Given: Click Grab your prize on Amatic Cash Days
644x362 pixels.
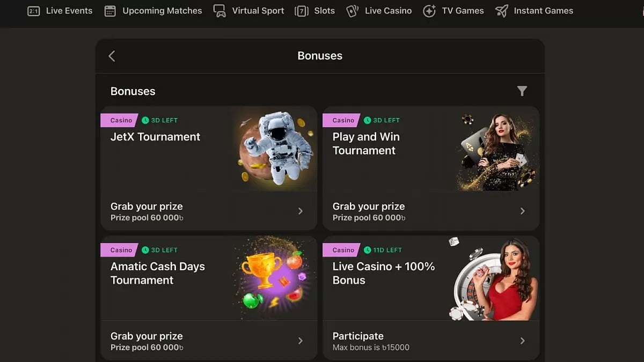Looking at the screenshot, I should [x=147, y=336].
